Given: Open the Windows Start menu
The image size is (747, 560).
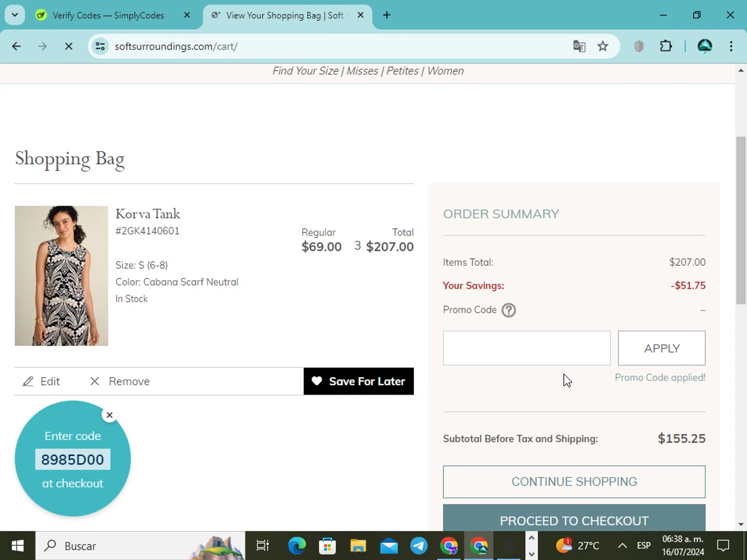Looking at the screenshot, I should [x=17, y=546].
